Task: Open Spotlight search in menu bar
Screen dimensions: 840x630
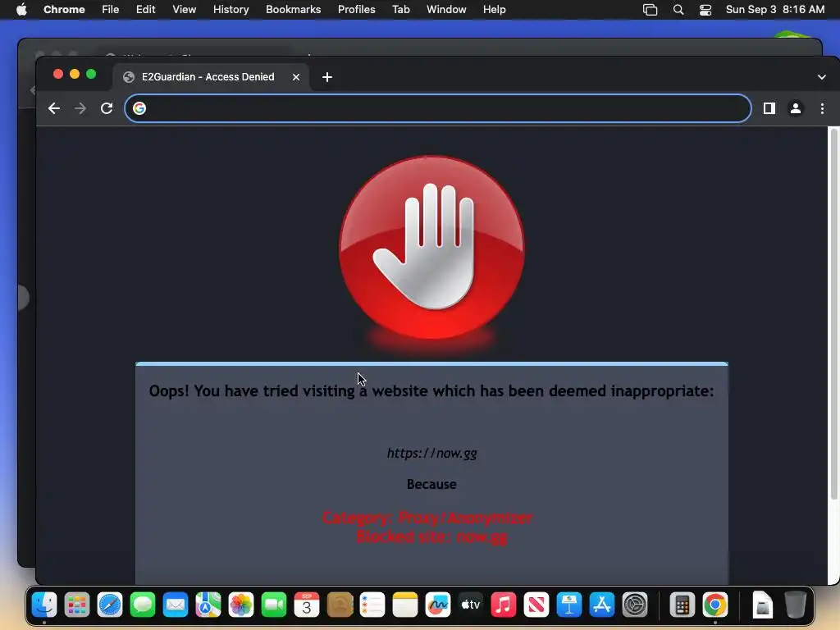Action: pos(678,10)
